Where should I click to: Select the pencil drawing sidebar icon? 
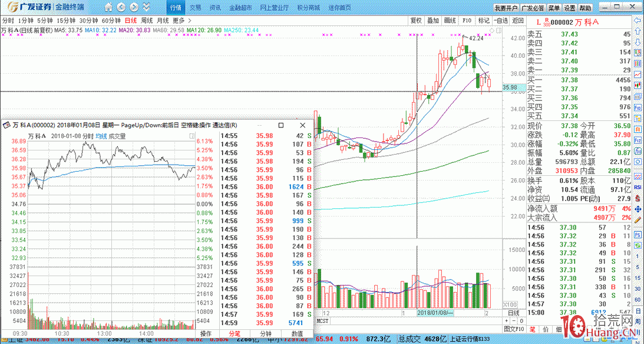click(638, 221)
